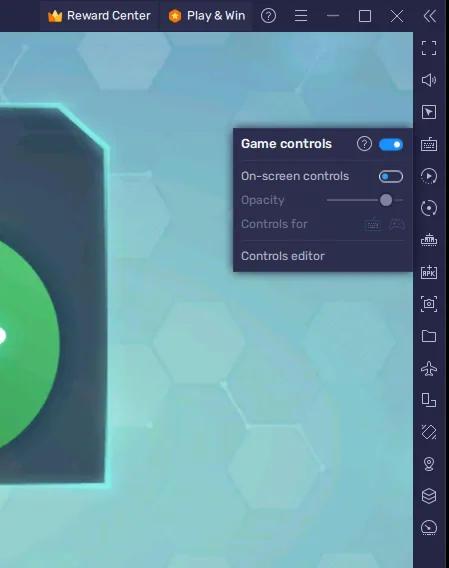
Task: Open the hamburger menu
Action: (301, 16)
